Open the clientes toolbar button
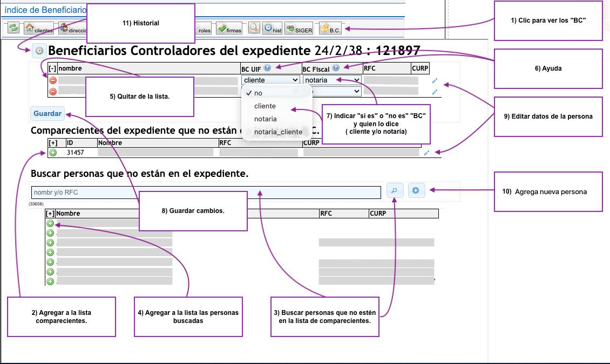This screenshot has width=610, height=364. tap(39, 29)
